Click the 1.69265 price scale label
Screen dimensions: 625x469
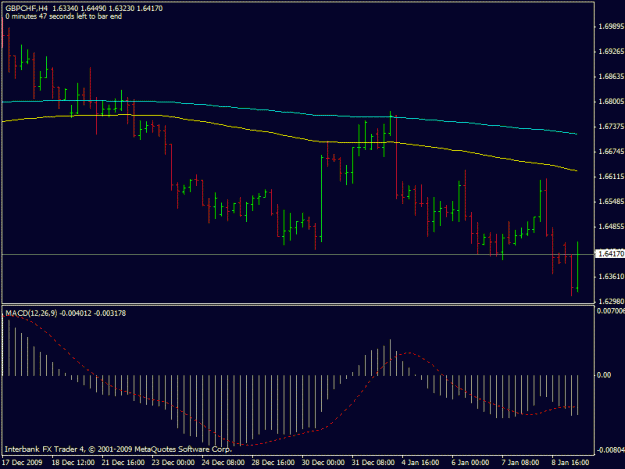click(x=611, y=52)
